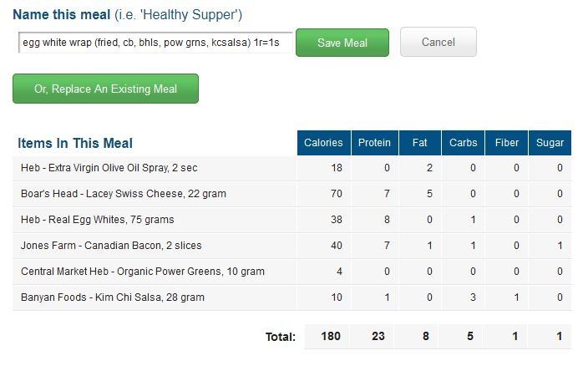Select the Extra Virgin Olive Oil Spray row
Viewport: 588px width, 366px height.
(292, 168)
